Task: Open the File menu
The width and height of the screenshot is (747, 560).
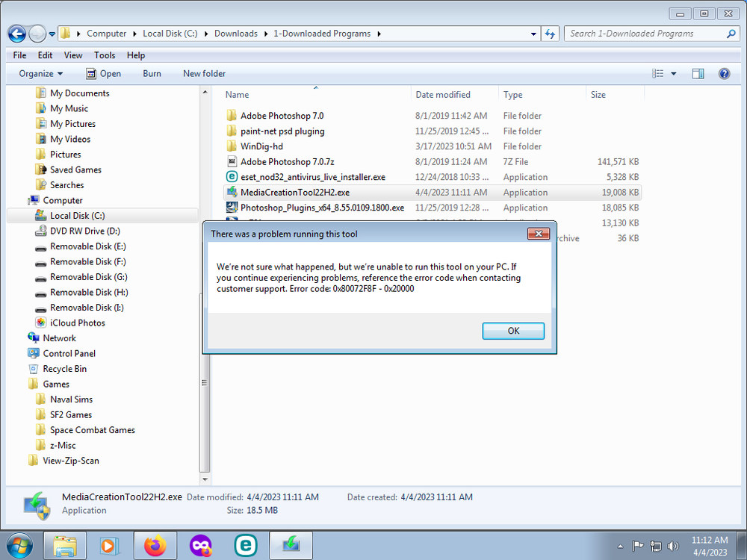Action: (x=19, y=55)
